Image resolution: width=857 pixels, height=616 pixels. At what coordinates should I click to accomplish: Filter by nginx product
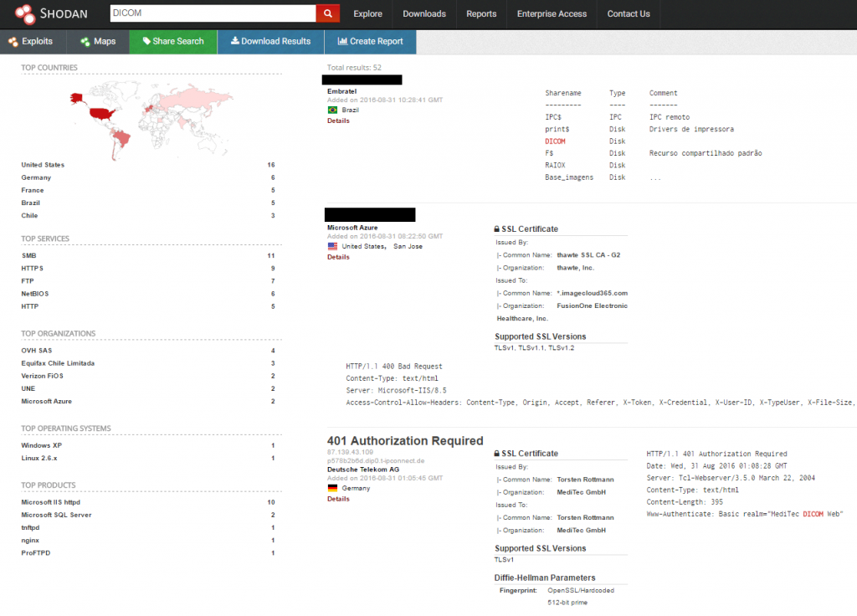(30, 540)
